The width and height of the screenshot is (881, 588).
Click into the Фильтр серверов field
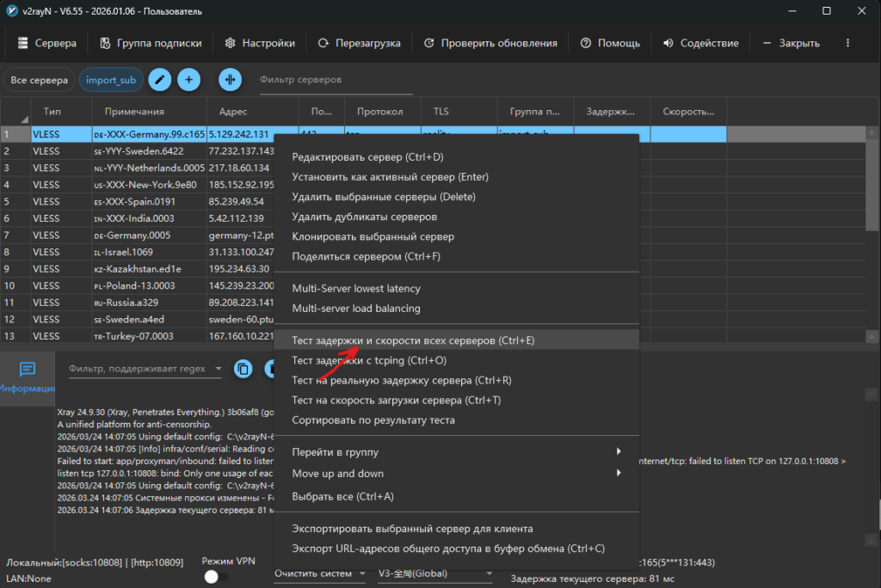[336, 80]
